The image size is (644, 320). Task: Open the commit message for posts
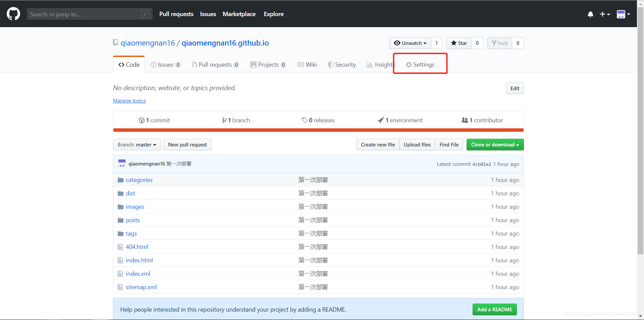(x=313, y=220)
